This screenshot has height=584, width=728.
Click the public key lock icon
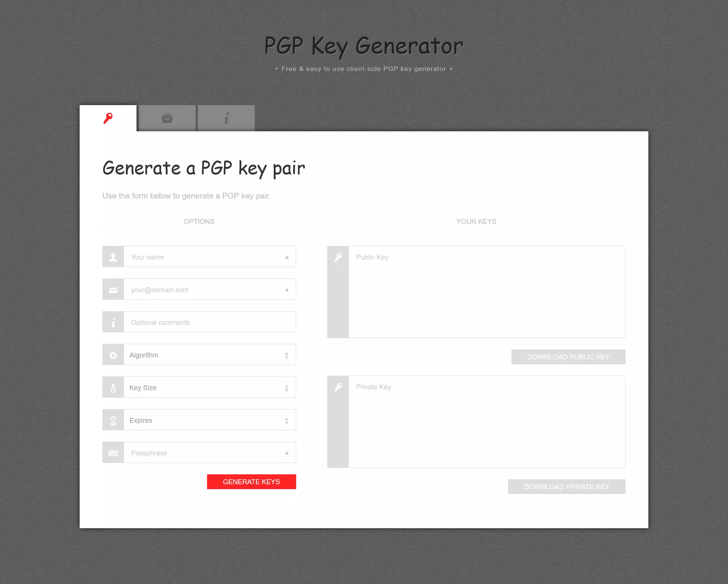(x=337, y=257)
